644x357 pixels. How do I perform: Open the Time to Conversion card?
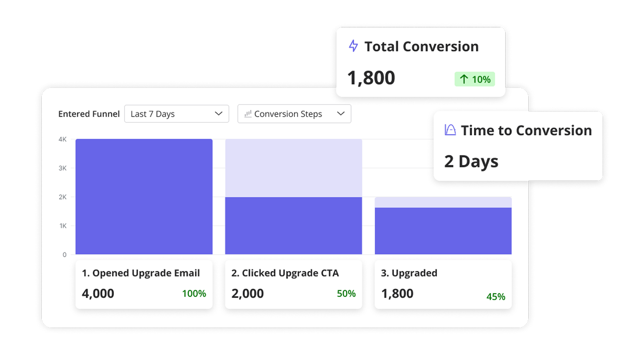pyautogui.click(x=518, y=146)
